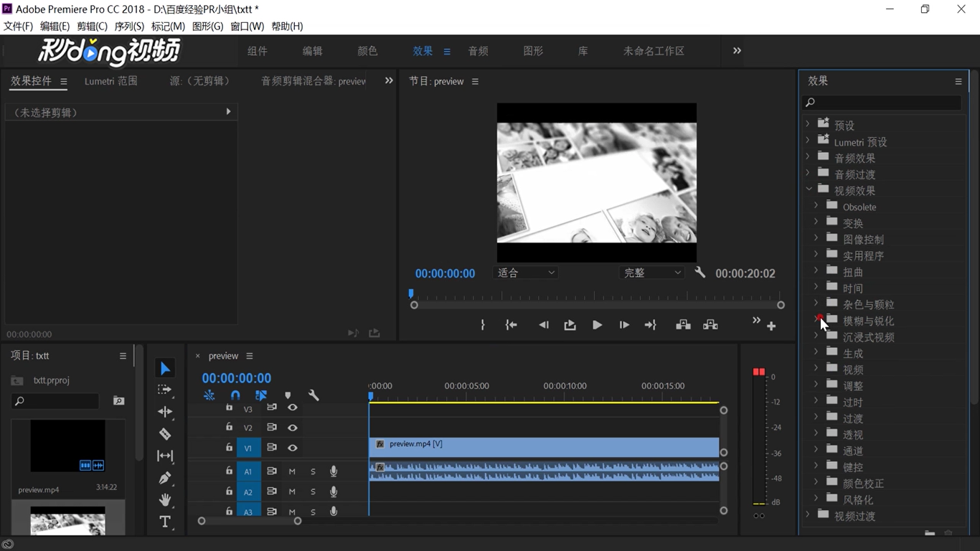The image size is (980, 551).
Task: Select the Razor tool
Action: click(x=165, y=434)
